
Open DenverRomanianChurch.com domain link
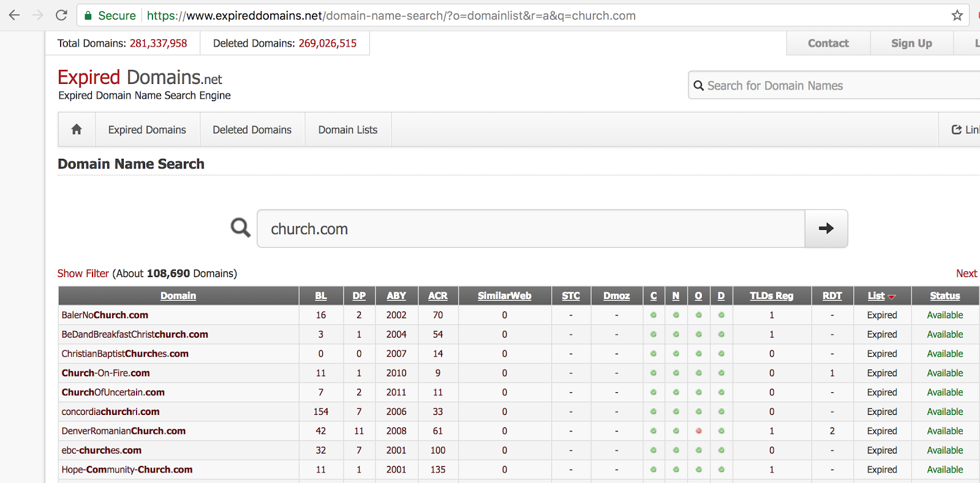click(123, 431)
